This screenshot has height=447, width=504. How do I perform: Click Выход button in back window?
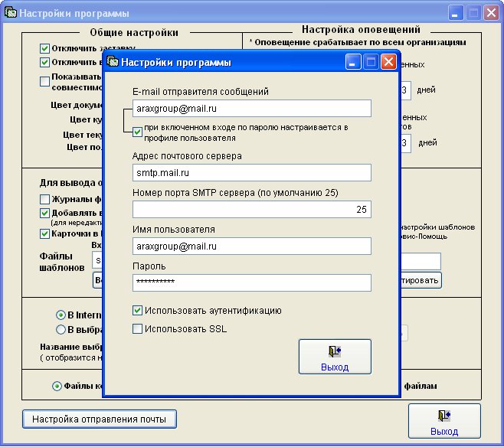point(444,421)
